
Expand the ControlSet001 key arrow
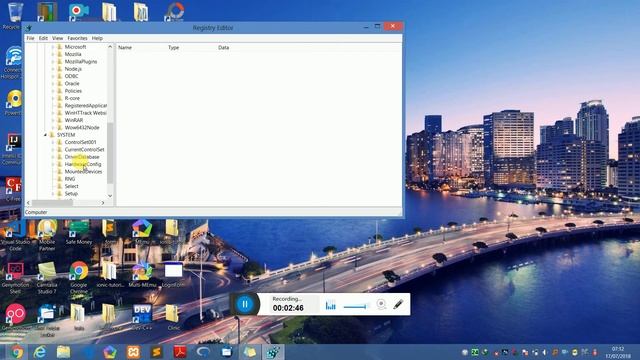pyautogui.click(x=53, y=142)
